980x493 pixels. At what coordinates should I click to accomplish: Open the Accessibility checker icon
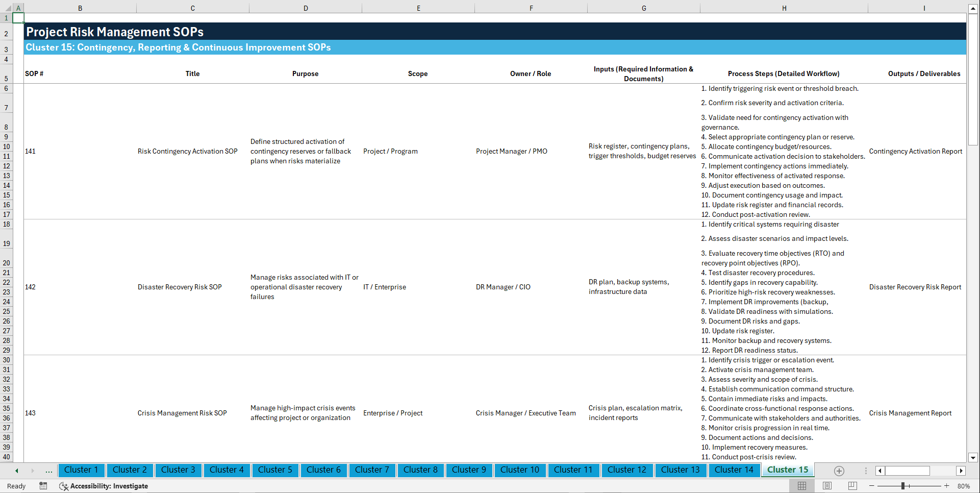click(64, 486)
